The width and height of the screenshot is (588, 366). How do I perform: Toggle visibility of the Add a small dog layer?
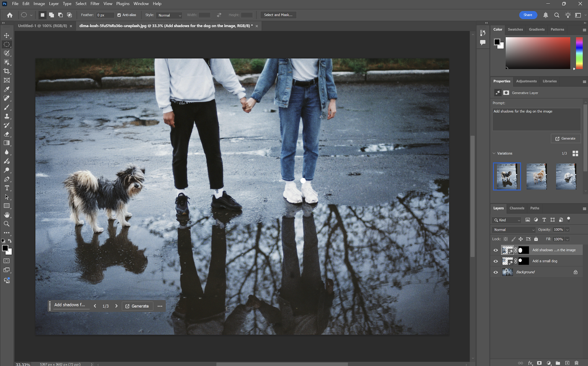pyautogui.click(x=495, y=261)
